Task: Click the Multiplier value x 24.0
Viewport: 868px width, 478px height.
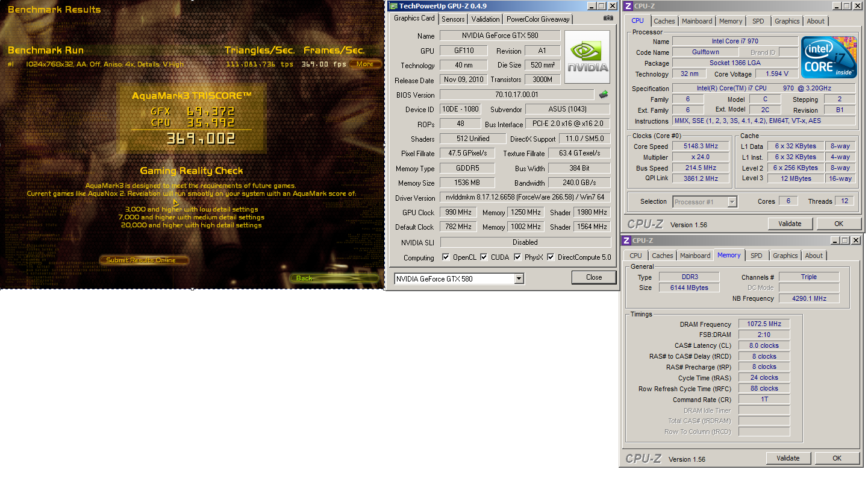Action: [701, 157]
